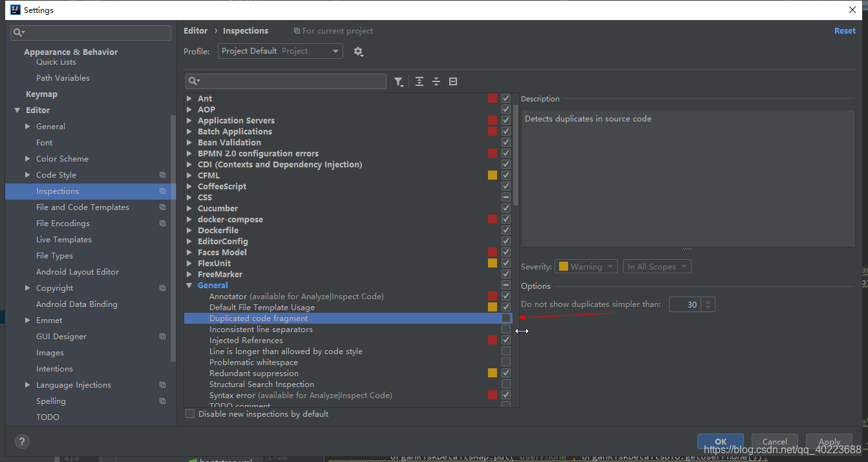
Task: Check Disable new inspections by default
Action: pyautogui.click(x=190, y=414)
